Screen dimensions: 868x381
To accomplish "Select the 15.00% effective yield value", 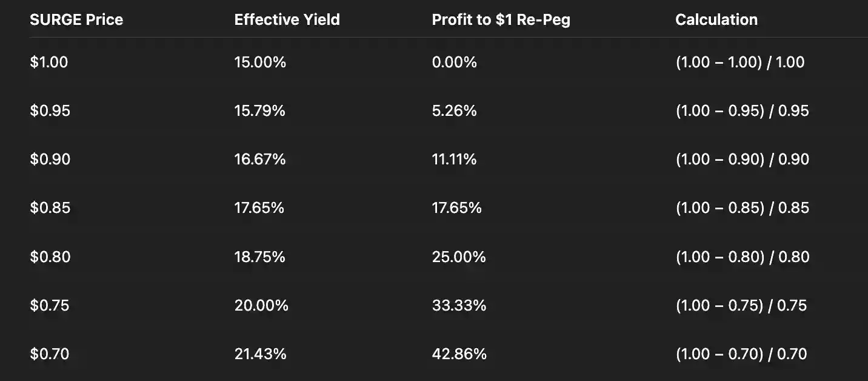I will click(260, 62).
